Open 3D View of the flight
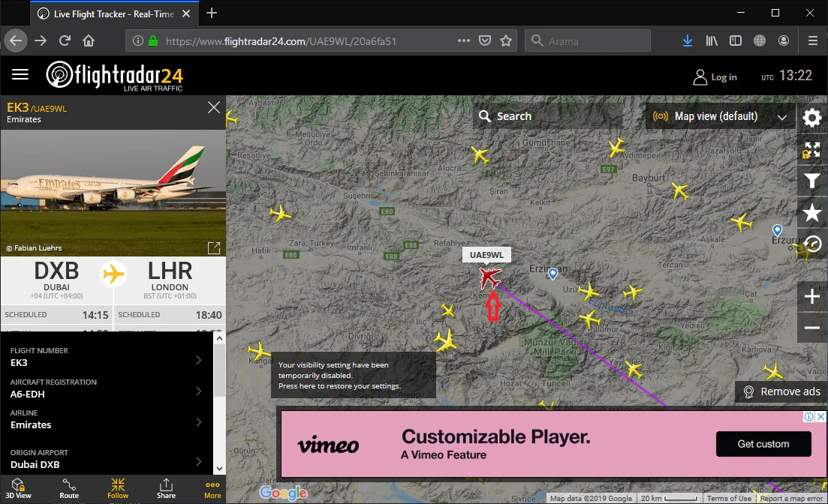The image size is (828, 504). pos(19,489)
